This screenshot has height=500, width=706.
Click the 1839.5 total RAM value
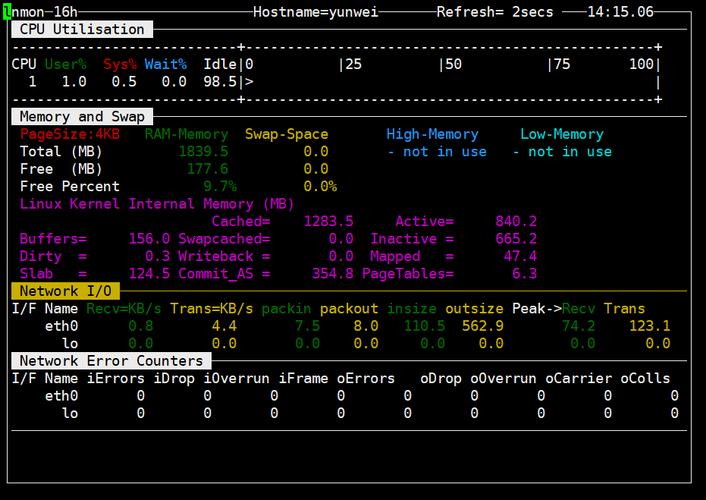pos(203,151)
